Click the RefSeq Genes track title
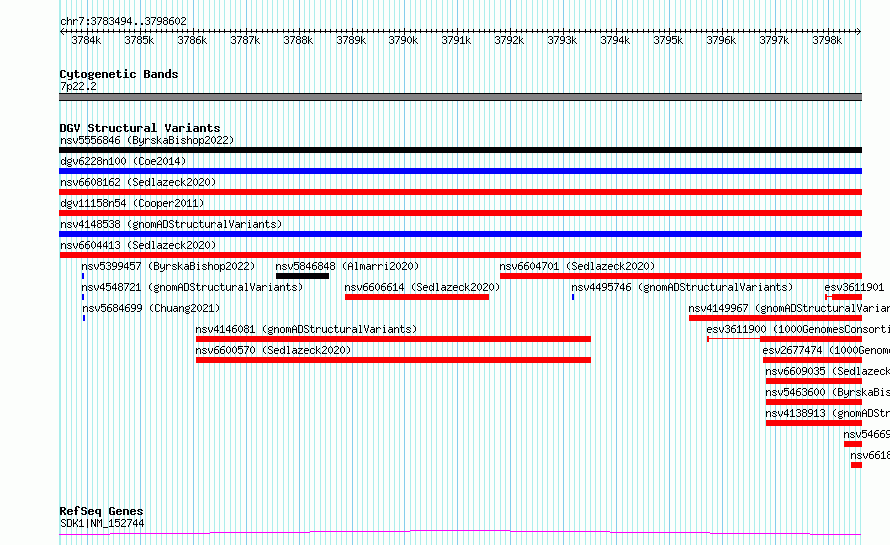 click(101, 511)
